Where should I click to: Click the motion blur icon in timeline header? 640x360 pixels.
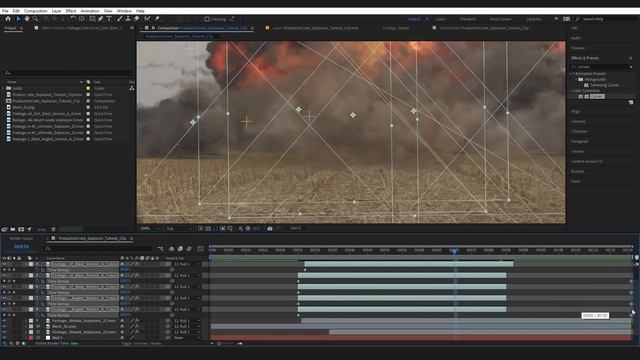[x=189, y=249]
